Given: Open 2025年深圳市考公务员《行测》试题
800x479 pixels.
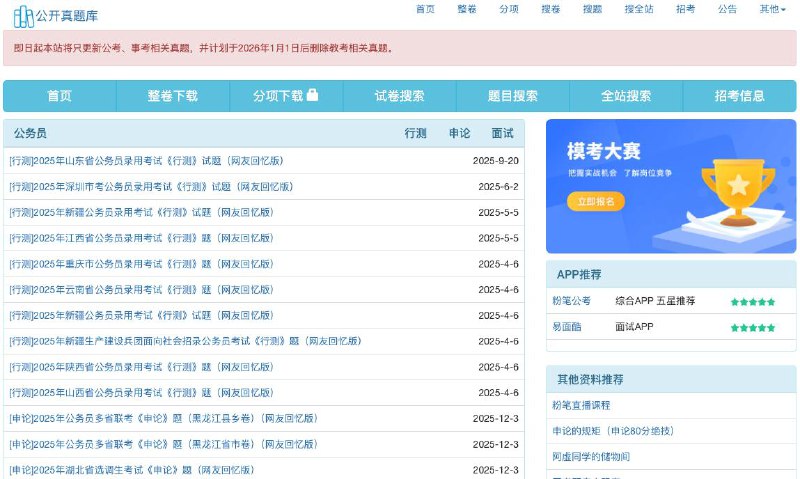Looking at the screenshot, I should point(151,187).
